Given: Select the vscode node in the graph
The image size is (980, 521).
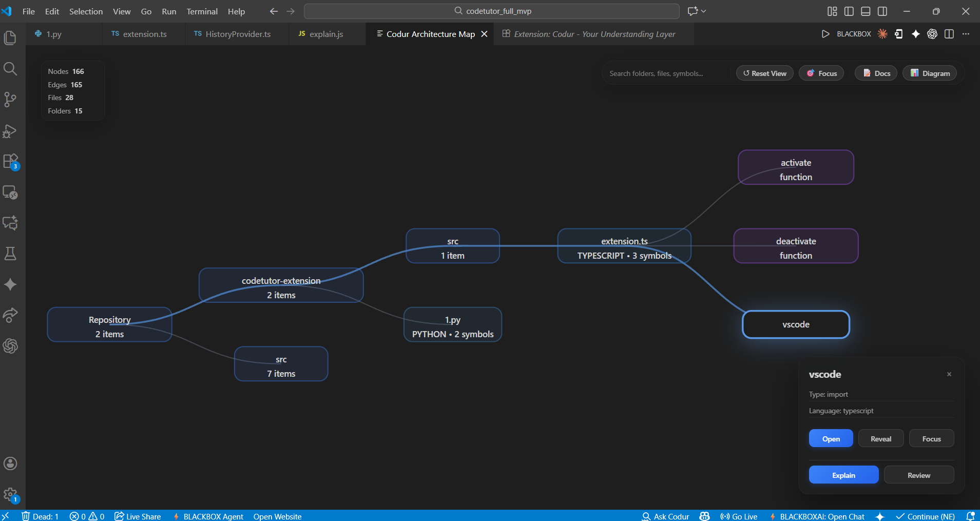Looking at the screenshot, I should [795, 324].
